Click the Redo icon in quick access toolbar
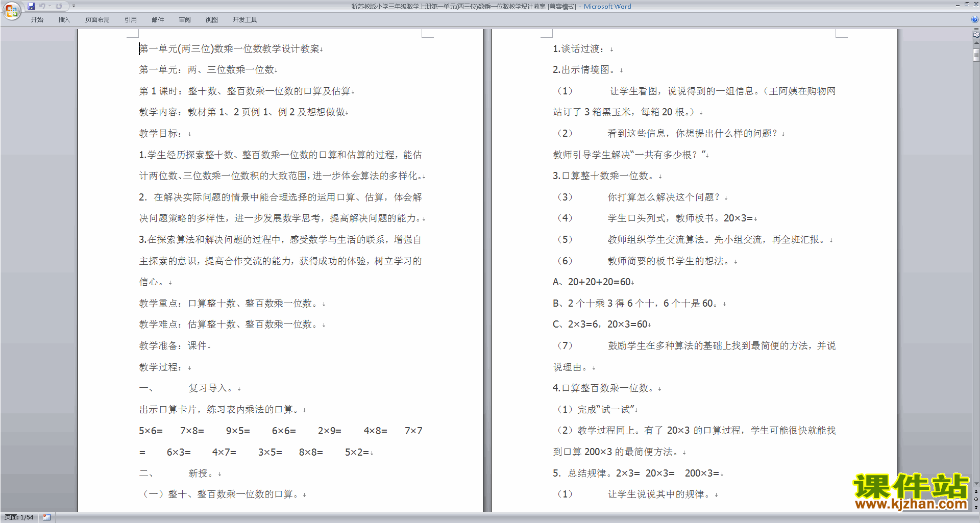 coord(59,6)
